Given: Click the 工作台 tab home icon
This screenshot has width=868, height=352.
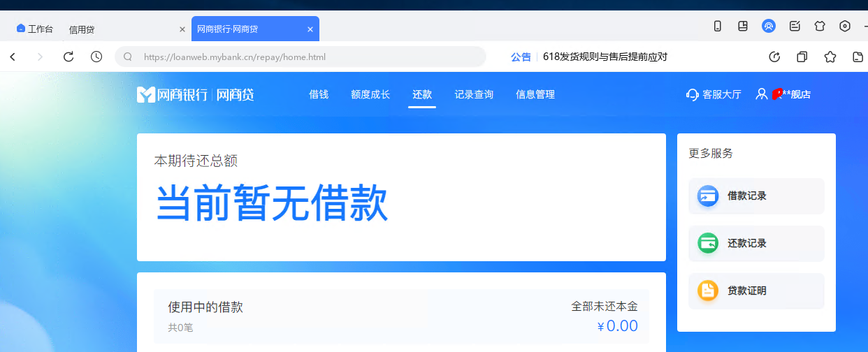Looking at the screenshot, I should (21, 29).
